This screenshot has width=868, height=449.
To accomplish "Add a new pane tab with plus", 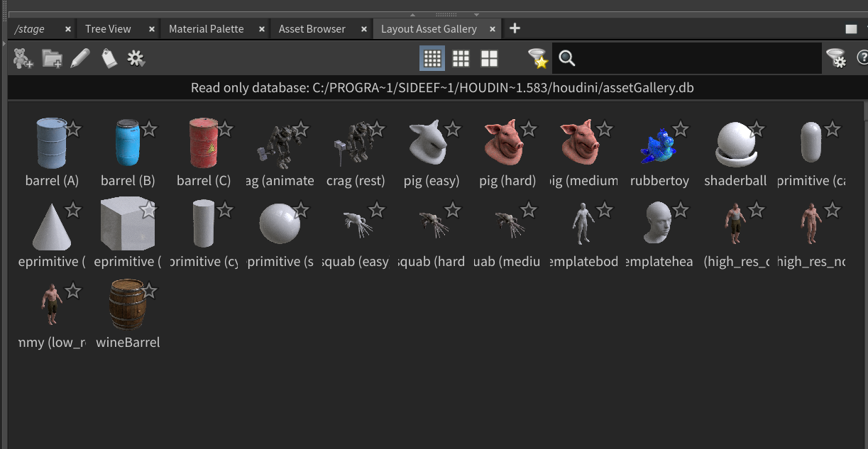I will (515, 28).
